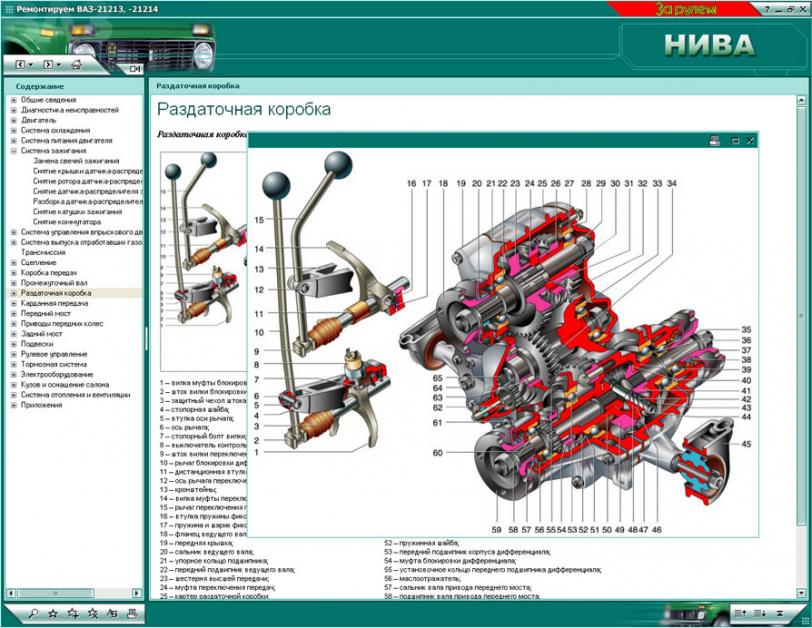Select Приводы передних колес in contents
Screen dimensions: 812x628
[x=62, y=324]
